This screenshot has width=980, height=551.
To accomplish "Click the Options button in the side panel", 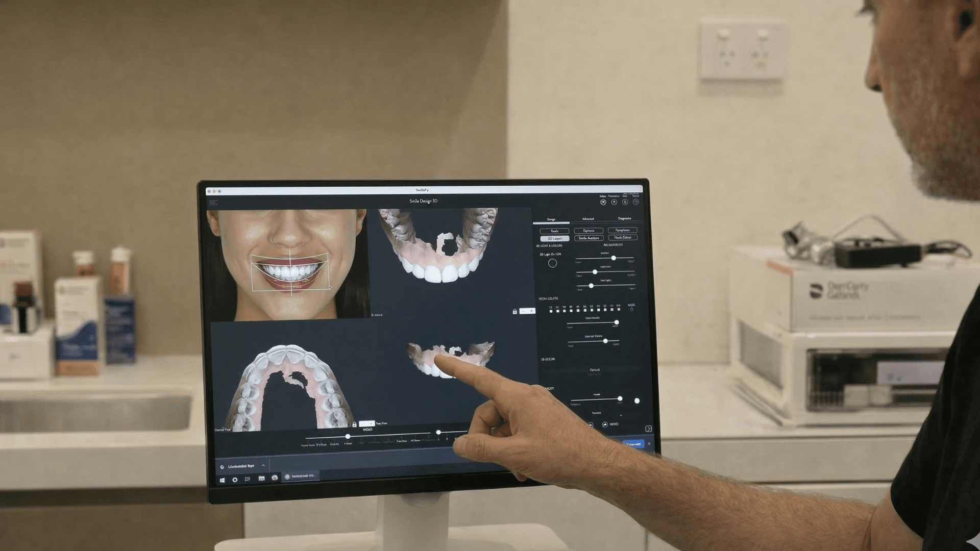I will coord(589,231).
